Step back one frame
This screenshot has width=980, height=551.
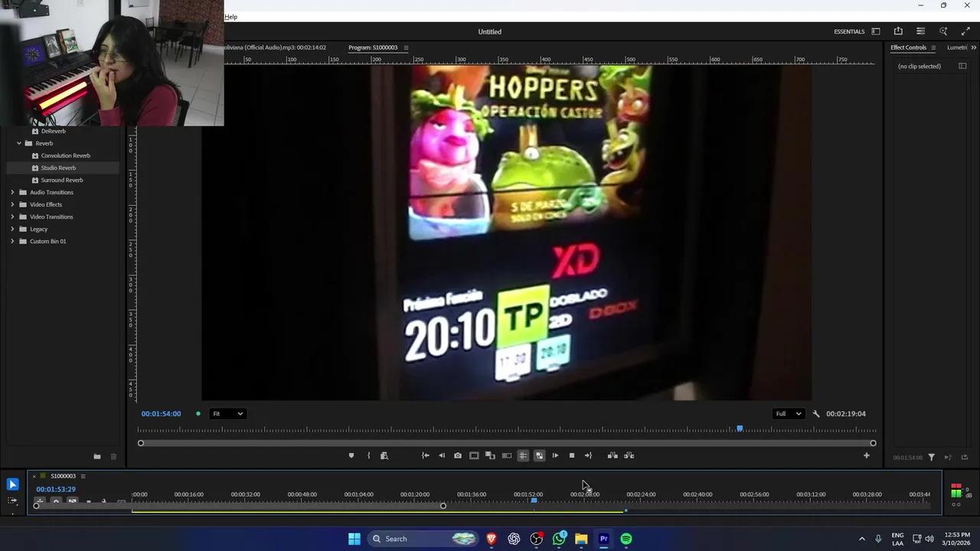click(x=442, y=455)
